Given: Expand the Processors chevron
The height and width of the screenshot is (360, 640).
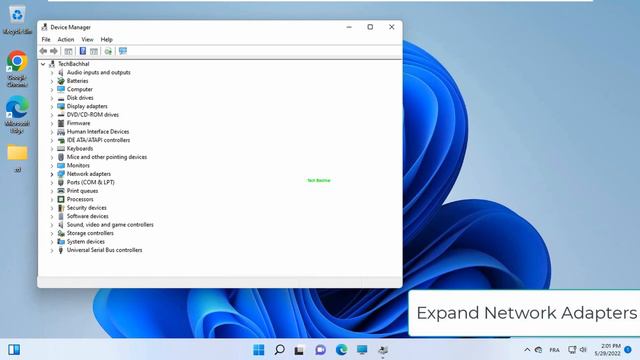Looking at the screenshot, I should click(x=52, y=200).
